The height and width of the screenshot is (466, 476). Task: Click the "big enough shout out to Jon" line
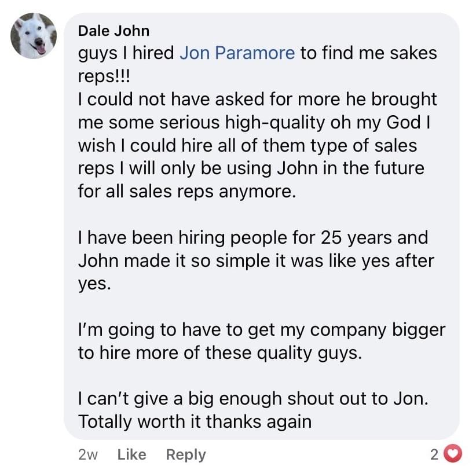(x=253, y=399)
